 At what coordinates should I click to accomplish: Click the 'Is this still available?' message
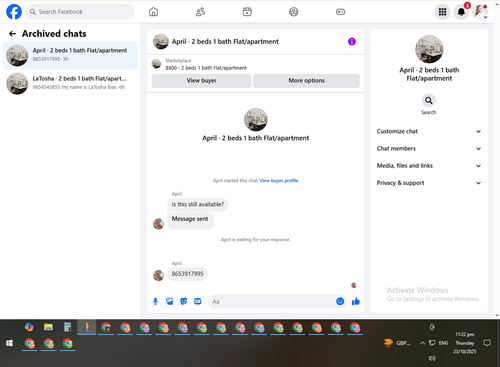(x=198, y=204)
